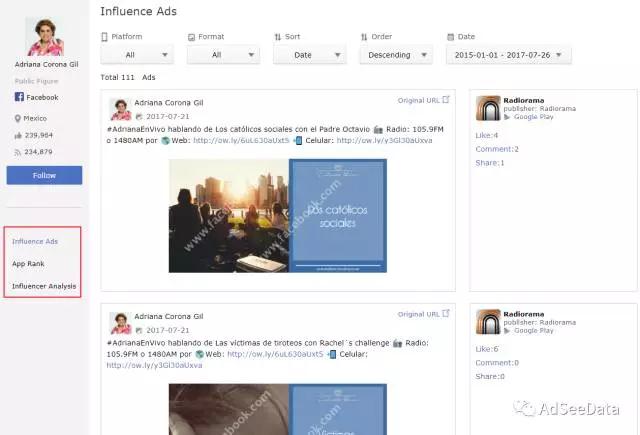Select Influence Ads in the side menu
Viewport: 640px width, 435px height.
click(x=35, y=241)
